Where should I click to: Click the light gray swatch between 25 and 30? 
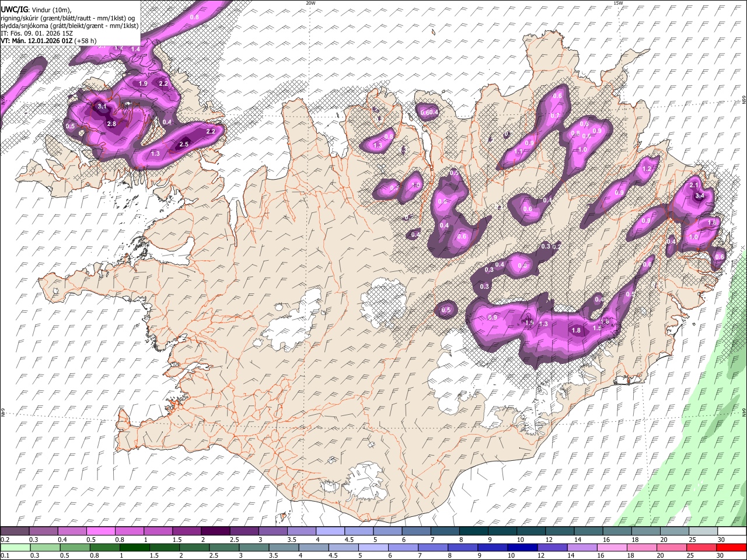point(704,531)
